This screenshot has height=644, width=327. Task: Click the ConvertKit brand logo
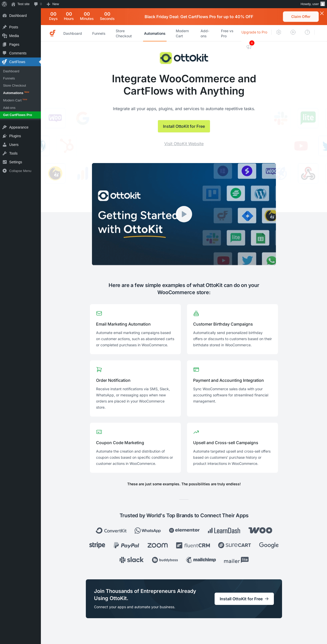111,531
